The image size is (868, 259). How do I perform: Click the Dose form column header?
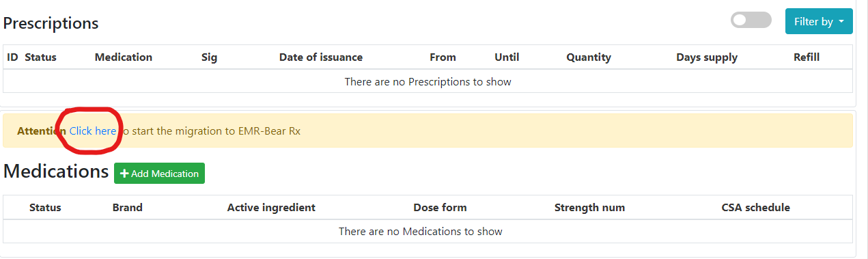coord(440,208)
